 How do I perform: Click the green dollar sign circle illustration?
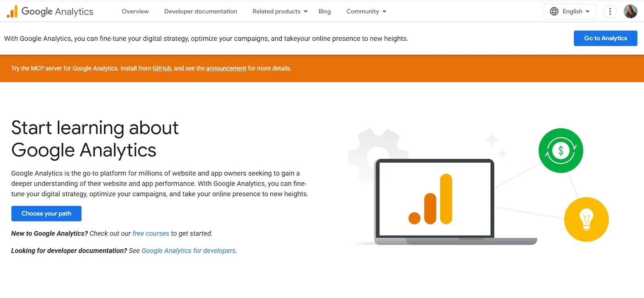561,150
